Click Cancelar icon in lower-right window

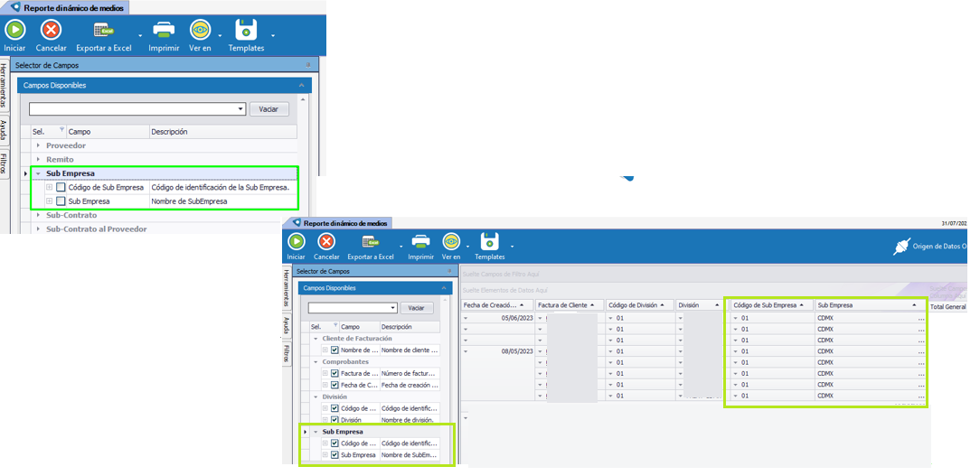[x=326, y=242]
